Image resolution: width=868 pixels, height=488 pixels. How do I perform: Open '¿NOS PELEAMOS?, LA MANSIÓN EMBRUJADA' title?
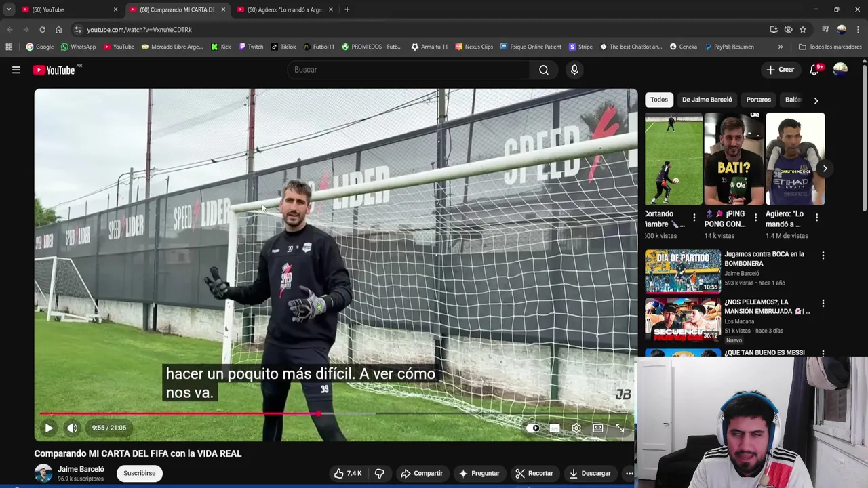point(767,306)
